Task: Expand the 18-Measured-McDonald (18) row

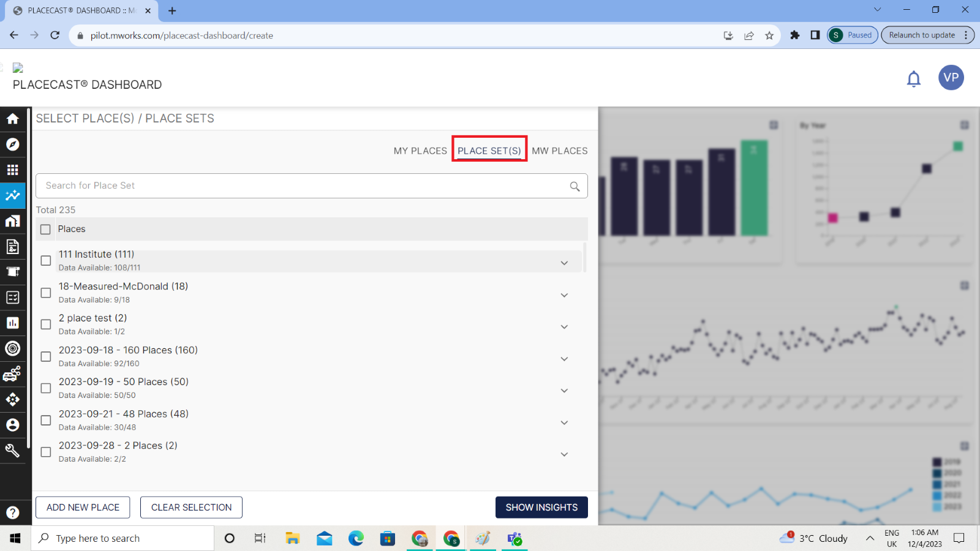Action: point(564,295)
